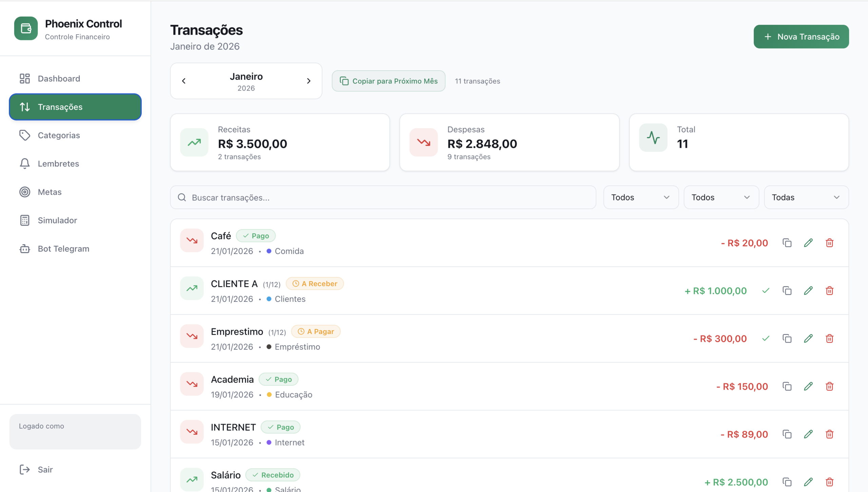Edit the CLIENTE A transaction
This screenshot has width=868, height=492.
[808, 291]
